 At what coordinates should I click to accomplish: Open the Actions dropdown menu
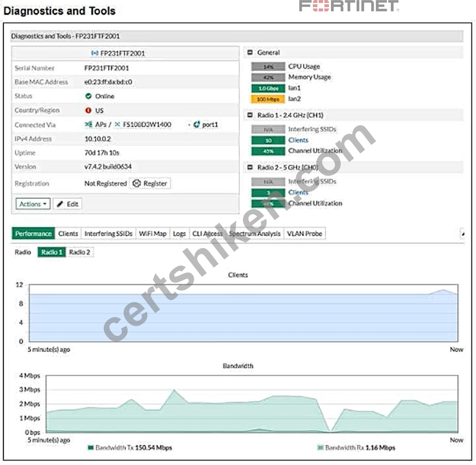coord(33,204)
